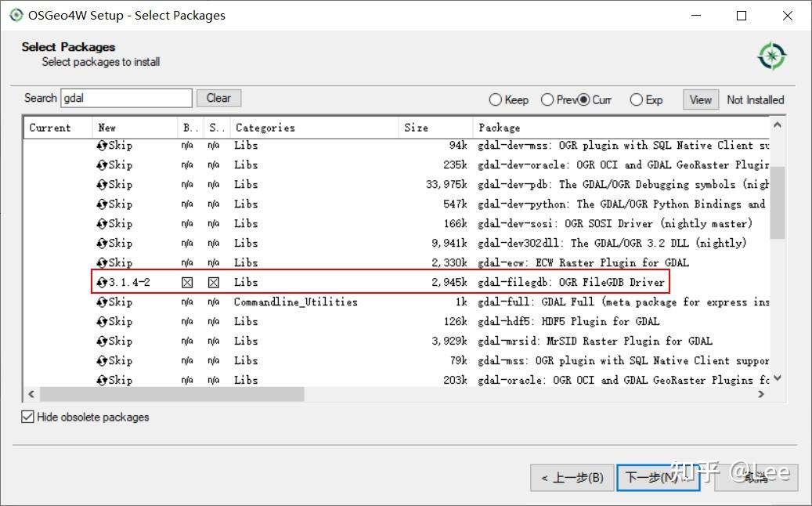Switch to the Prev radio option
The image size is (812, 506).
click(547, 99)
